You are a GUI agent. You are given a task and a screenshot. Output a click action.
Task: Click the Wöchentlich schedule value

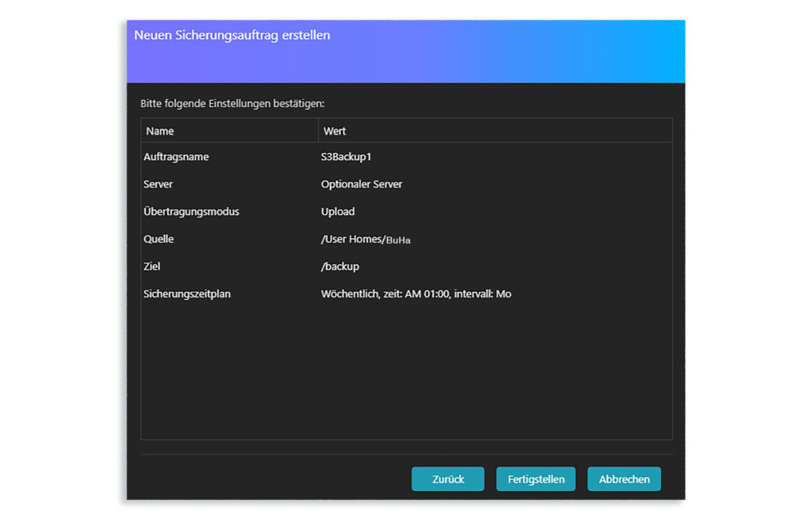(416, 294)
